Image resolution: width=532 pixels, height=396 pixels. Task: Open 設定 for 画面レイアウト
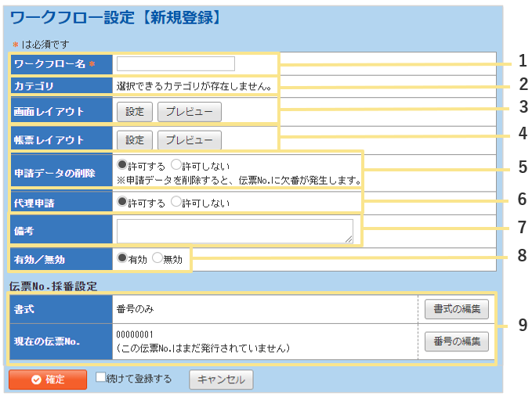tap(135, 112)
